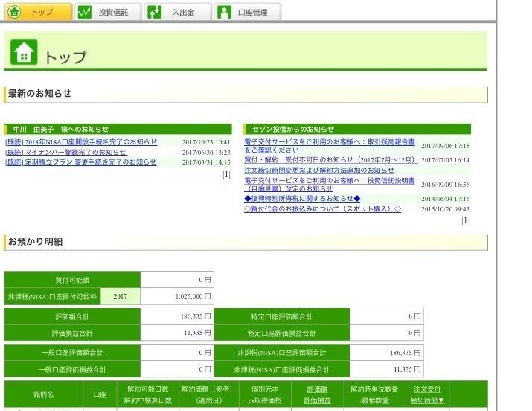This screenshot has height=411, width=532.
Task: Click the person icon on the 口座管理 tab
Action: [x=224, y=12]
